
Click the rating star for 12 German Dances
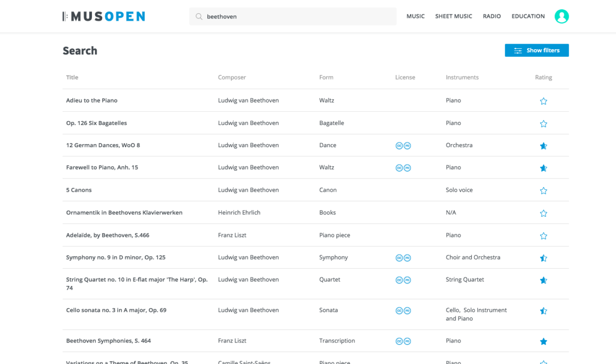pyautogui.click(x=544, y=146)
